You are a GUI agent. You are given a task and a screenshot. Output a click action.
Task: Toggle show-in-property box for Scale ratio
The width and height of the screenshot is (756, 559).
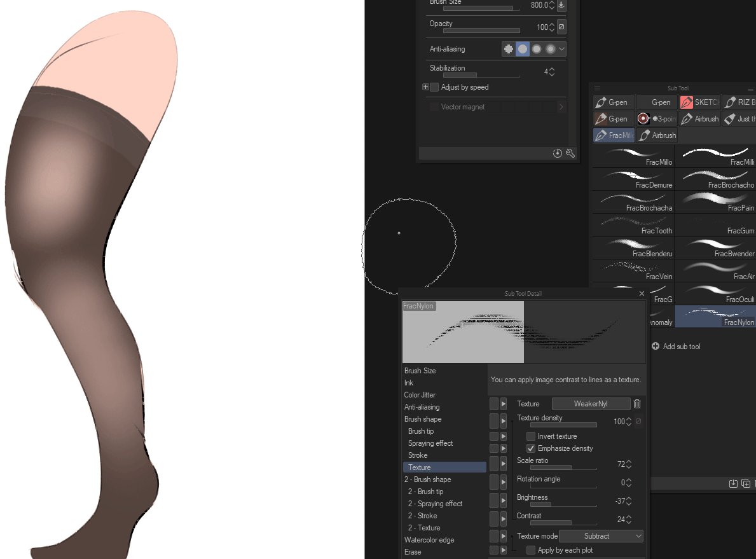[493, 464]
